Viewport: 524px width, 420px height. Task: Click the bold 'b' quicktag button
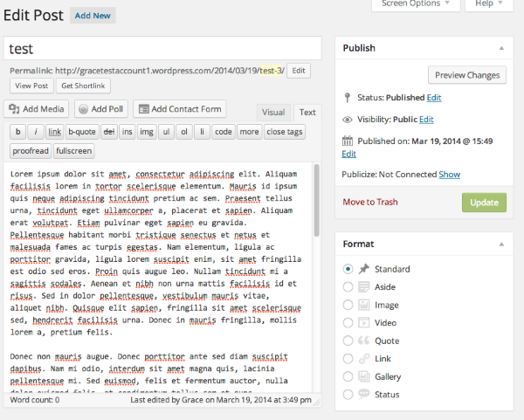point(17,132)
